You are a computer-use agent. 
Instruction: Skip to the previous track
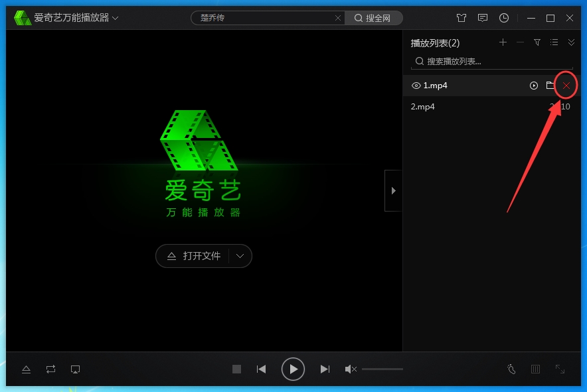(x=262, y=369)
